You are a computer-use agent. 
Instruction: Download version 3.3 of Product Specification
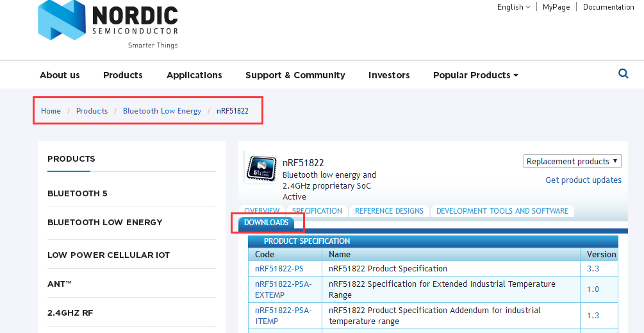(593, 269)
